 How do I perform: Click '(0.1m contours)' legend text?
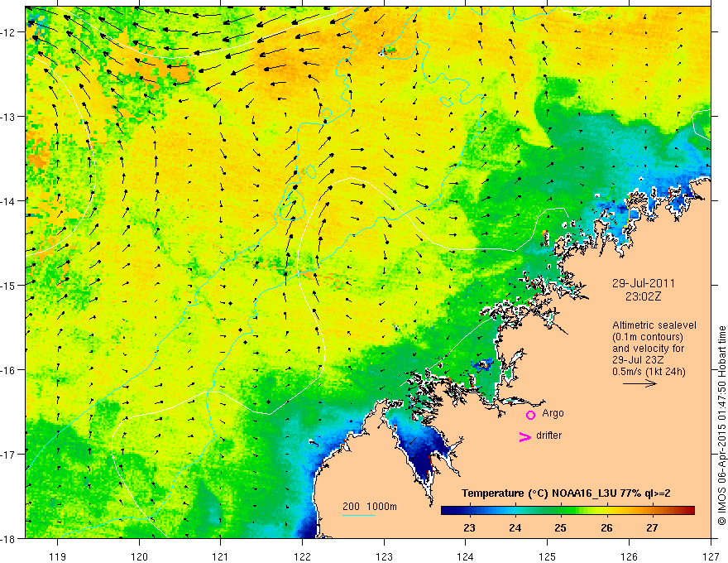point(648,337)
